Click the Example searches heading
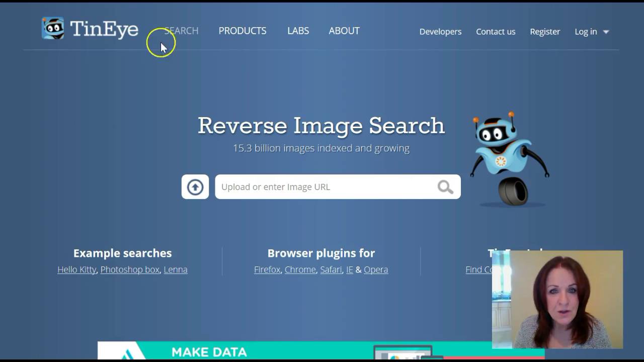This screenshot has height=362, width=644. pyautogui.click(x=122, y=253)
